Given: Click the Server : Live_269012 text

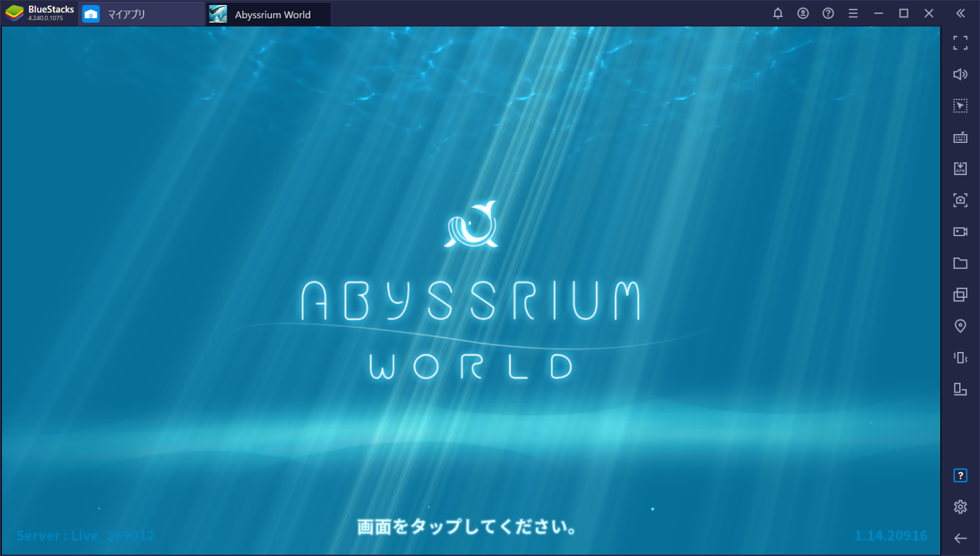Looking at the screenshot, I should [85, 536].
